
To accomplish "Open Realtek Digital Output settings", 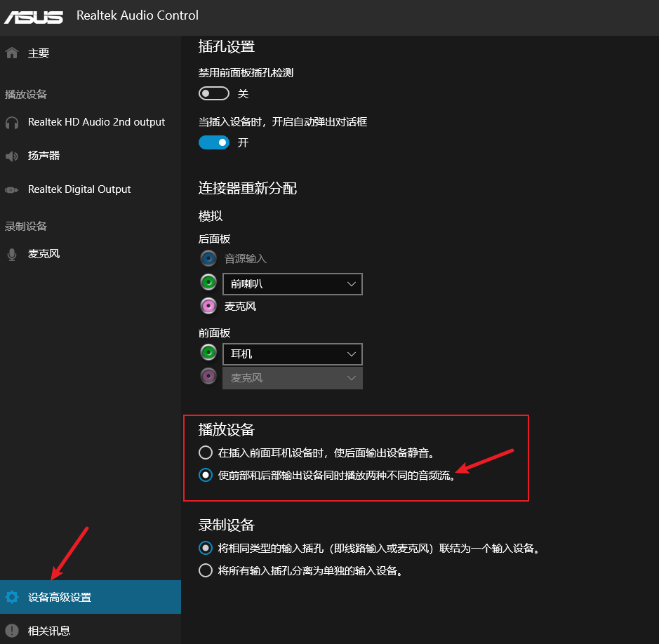I will point(79,189).
